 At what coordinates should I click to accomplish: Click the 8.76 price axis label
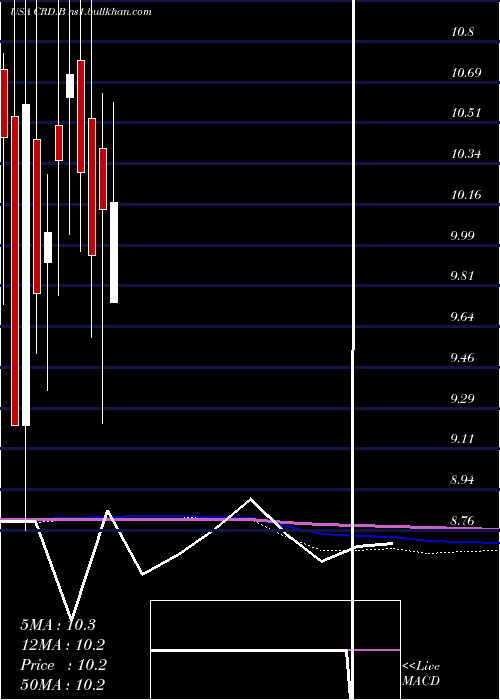pyautogui.click(x=463, y=521)
